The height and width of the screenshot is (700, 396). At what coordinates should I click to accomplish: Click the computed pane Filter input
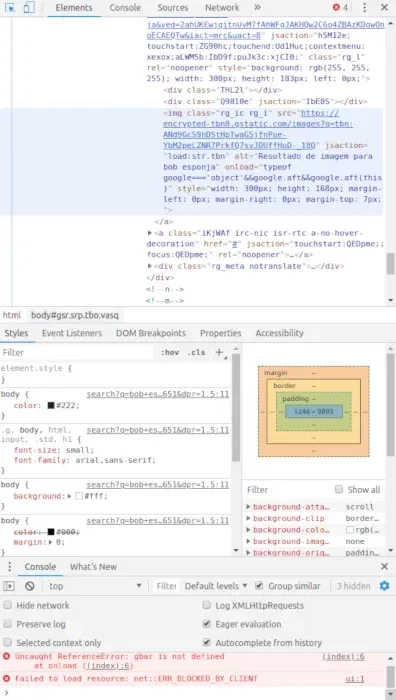288,490
